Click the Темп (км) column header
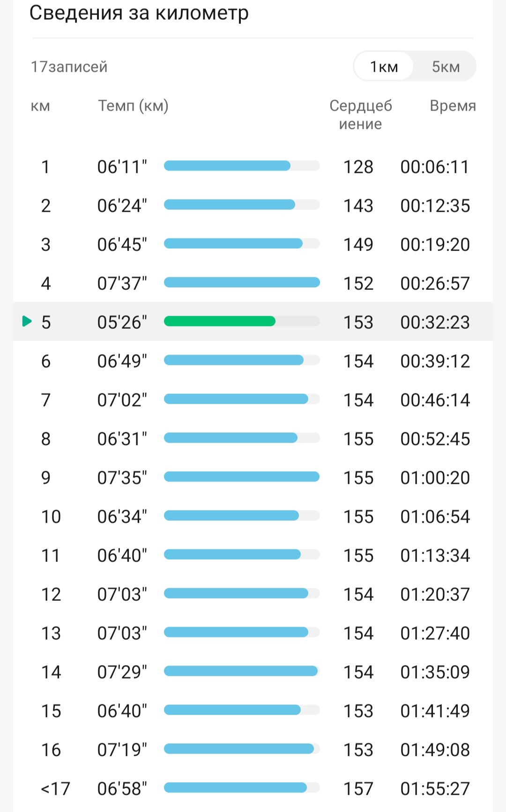This screenshot has width=506, height=812. [133, 106]
